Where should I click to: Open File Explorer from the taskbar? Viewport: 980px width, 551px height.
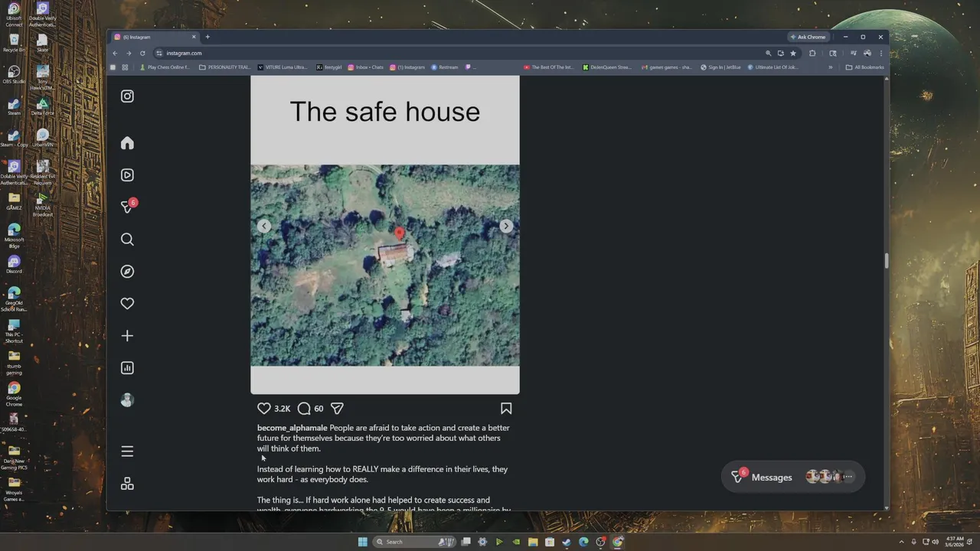(533, 542)
